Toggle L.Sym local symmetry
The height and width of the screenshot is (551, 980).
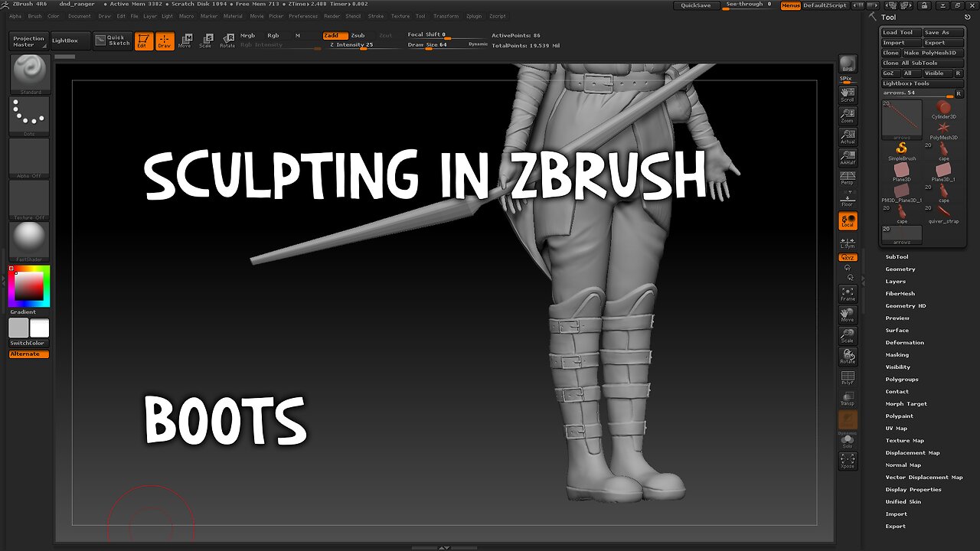coord(848,242)
